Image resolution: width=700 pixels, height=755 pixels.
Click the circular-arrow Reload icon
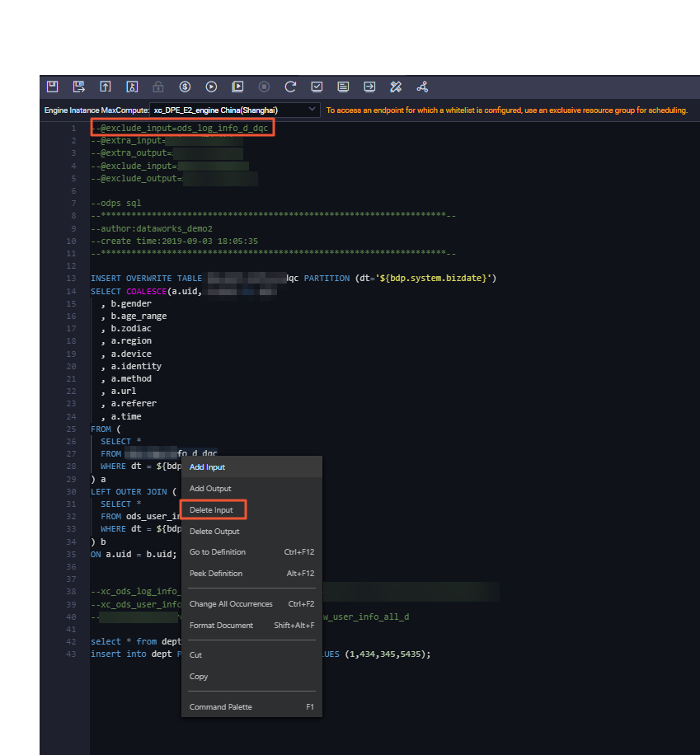point(290,87)
